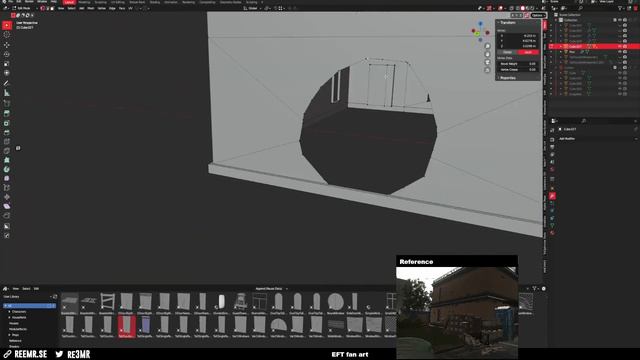The height and width of the screenshot is (360, 640).
Task: Select the Props catalog
Action: click(16, 335)
